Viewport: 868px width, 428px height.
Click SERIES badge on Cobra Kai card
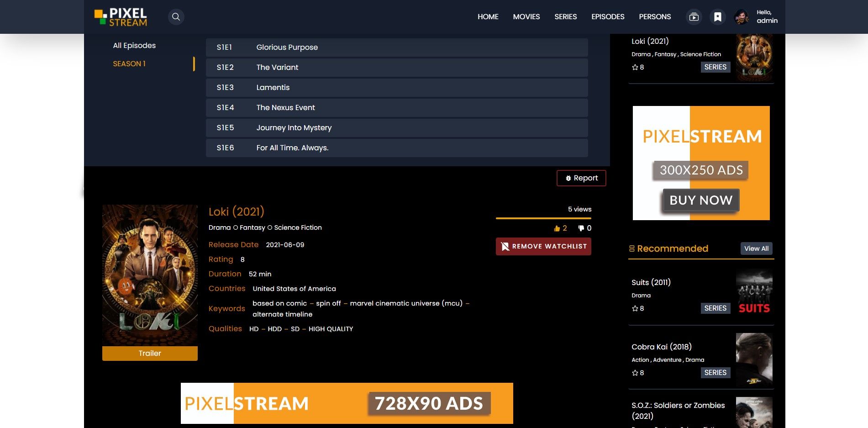coord(715,373)
